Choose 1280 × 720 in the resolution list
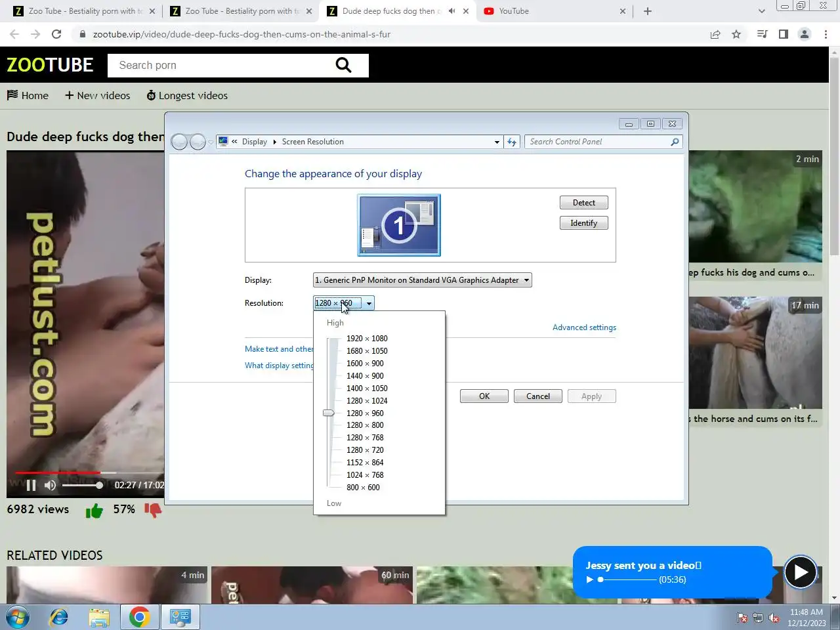 coord(365,450)
